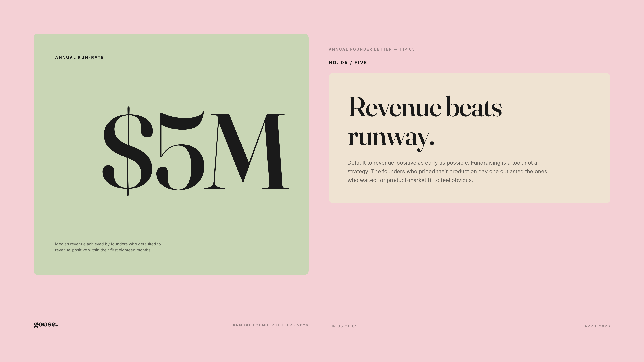Click the ANNUAL FOUNDER LETTER · 2026 footer text

pos(270,325)
